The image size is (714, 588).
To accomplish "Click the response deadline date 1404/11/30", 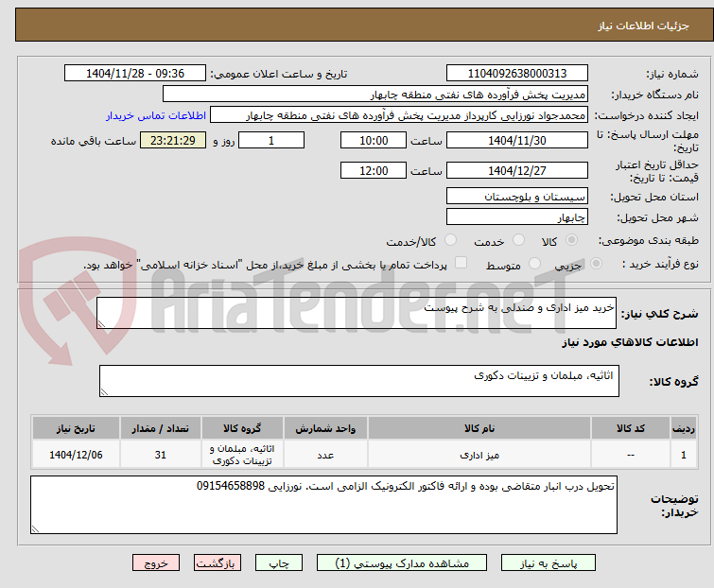I will point(517,141).
